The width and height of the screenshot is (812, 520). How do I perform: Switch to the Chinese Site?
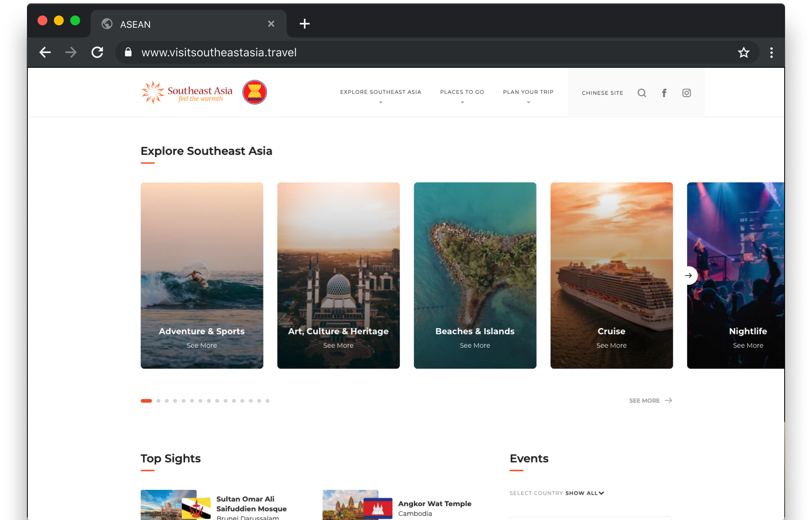pos(602,93)
